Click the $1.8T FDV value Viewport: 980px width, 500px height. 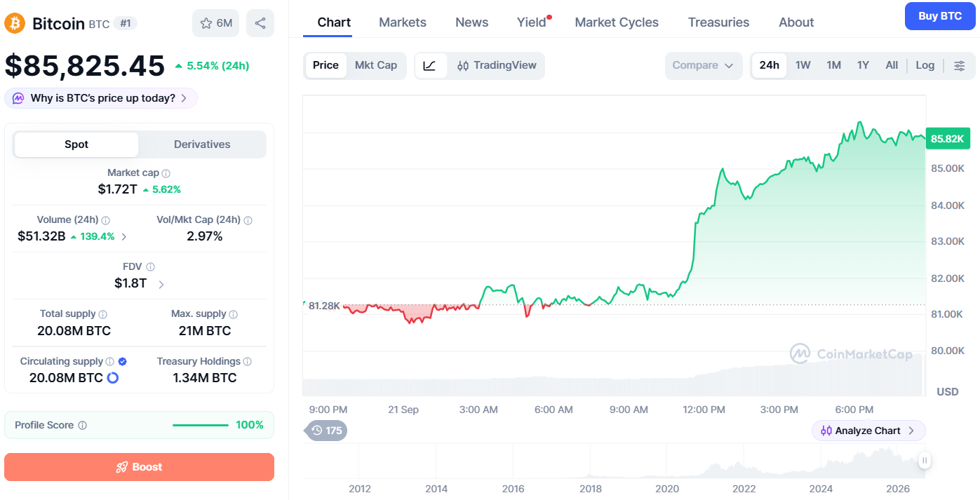(130, 283)
